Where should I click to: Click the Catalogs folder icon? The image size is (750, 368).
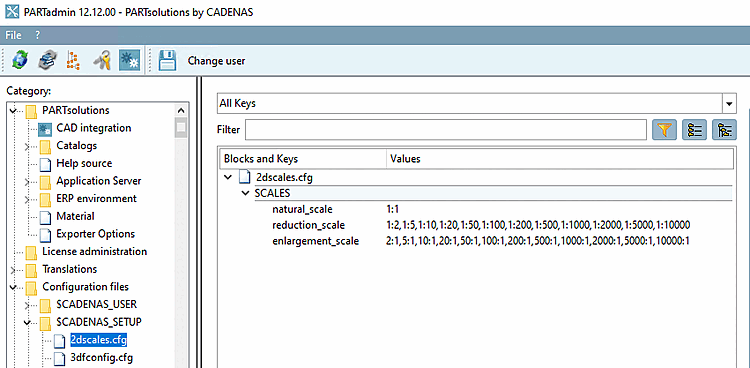(x=45, y=146)
